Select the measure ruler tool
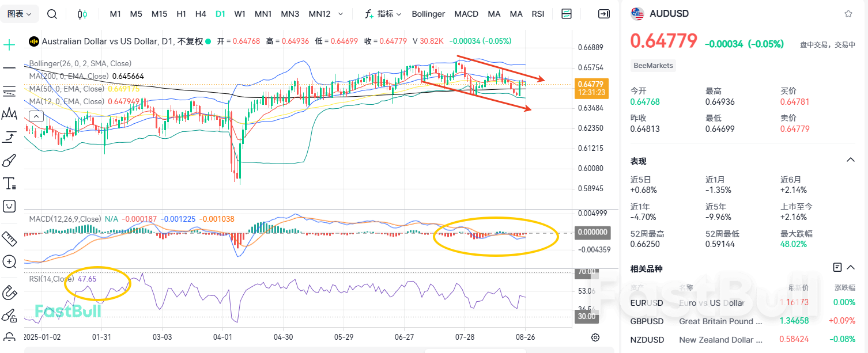The image size is (868, 353). coord(9,239)
